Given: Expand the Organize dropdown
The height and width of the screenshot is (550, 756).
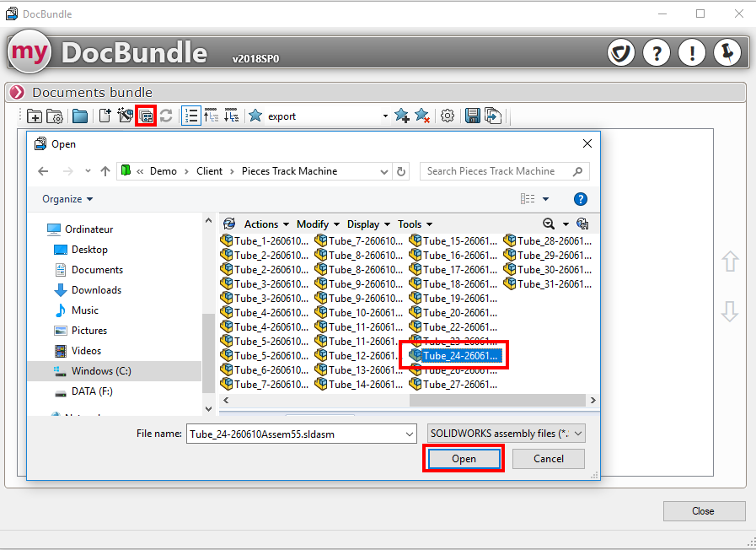Looking at the screenshot, I should coord(67,199).
